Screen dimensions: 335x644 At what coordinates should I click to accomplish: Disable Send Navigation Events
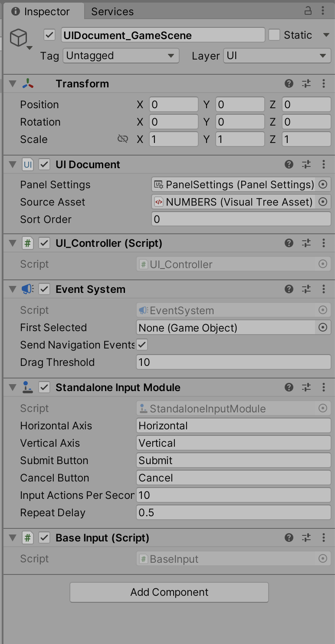point(141,345)
